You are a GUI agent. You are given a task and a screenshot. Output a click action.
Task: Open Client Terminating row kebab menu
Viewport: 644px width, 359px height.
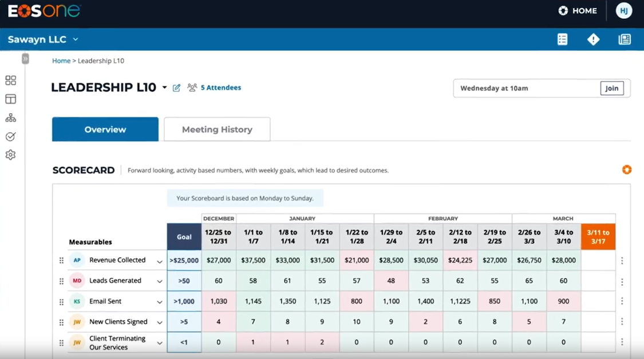point(622,342)
